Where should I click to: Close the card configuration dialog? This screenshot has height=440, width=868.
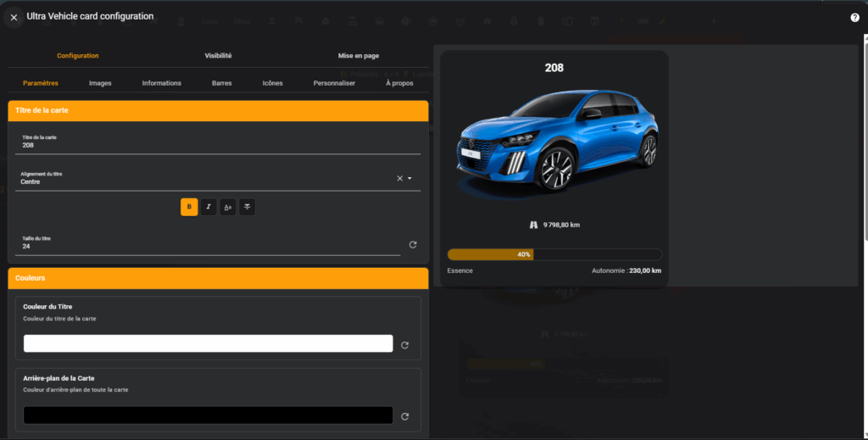point(14,17)
